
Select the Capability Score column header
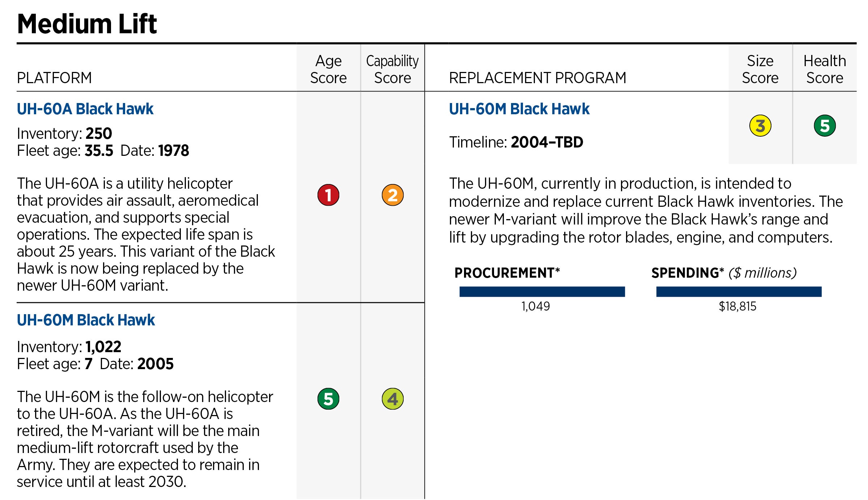tap(392, 69)
